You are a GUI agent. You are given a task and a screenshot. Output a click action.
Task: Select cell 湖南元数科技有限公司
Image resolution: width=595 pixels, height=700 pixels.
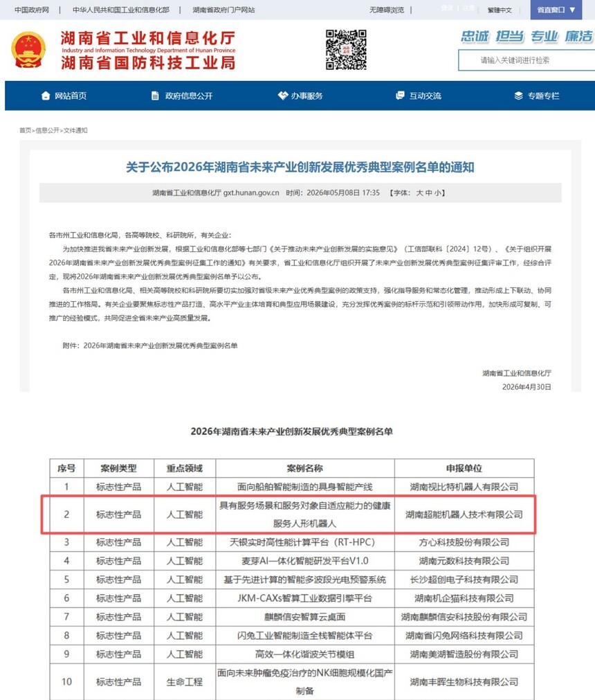(x=464, y=561)
